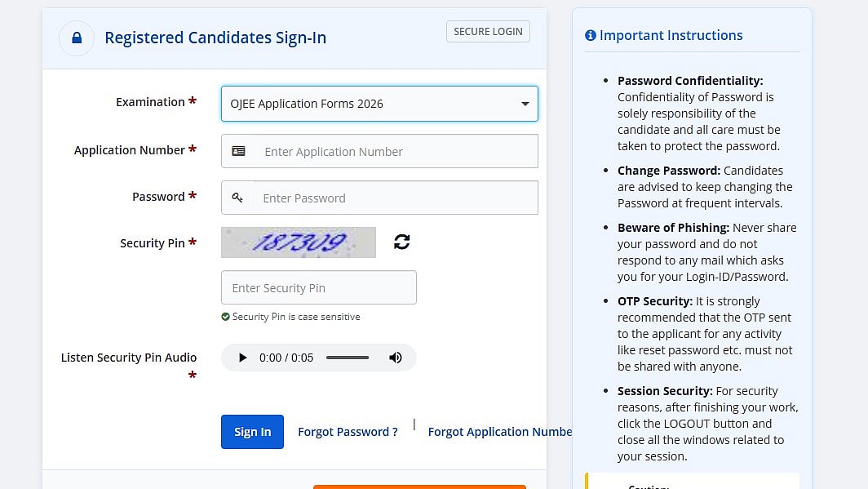
Task: Mute the security pin audio speaker
Action: [396, 358]
